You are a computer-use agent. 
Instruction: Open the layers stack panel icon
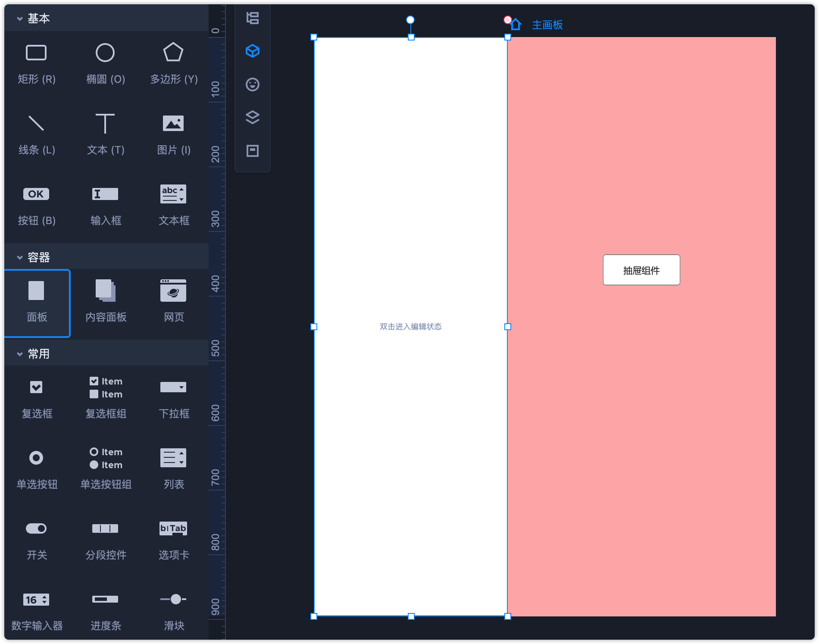(253, 117)
